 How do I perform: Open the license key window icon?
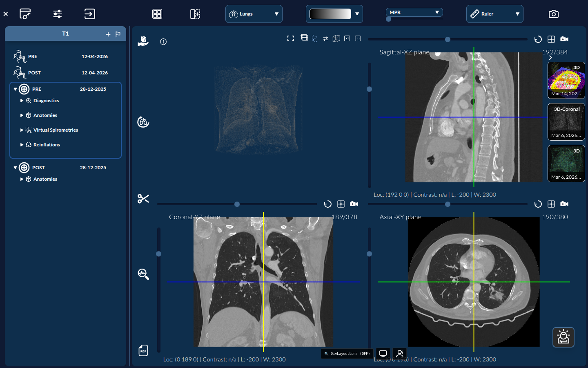[x=25, y=14]
